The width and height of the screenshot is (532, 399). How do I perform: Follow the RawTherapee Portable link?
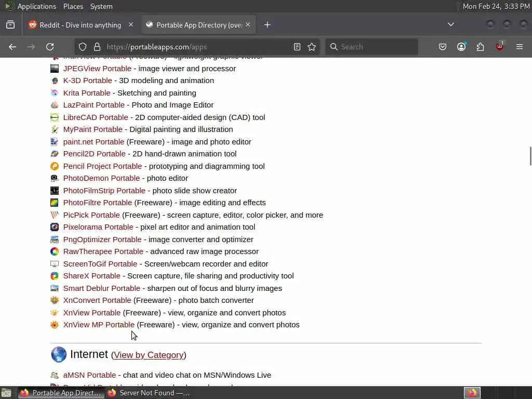click(103, 252)
